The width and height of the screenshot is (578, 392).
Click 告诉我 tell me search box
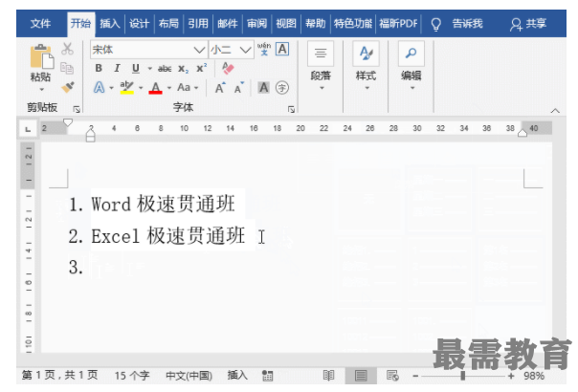(x=457, y=24)
